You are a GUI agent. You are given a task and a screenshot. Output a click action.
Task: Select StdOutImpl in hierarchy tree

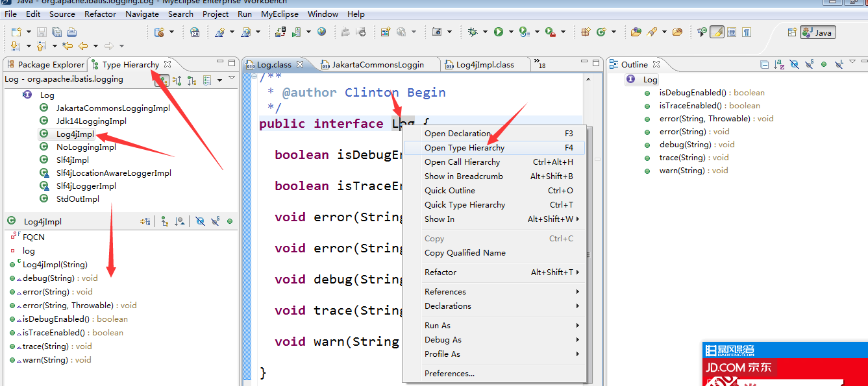click(77, 199)
